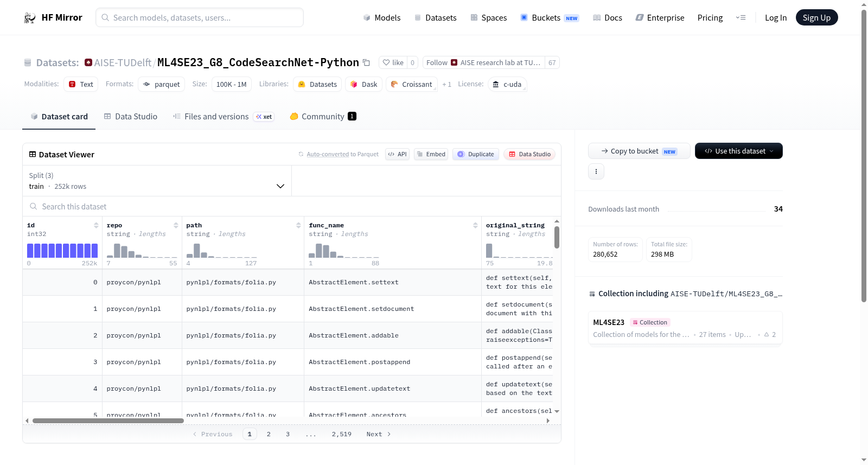Viewport: 868px width, 465px height.
Task: Click the AISE-TUDelft organization avatar icon
Action: click(x=88, y=62)
